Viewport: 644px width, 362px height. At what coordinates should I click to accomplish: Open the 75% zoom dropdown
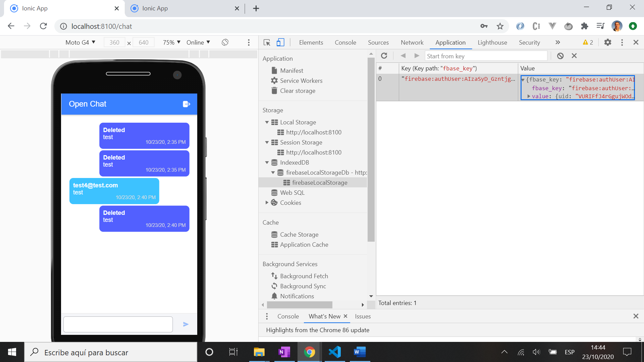(x=172, y=42)
